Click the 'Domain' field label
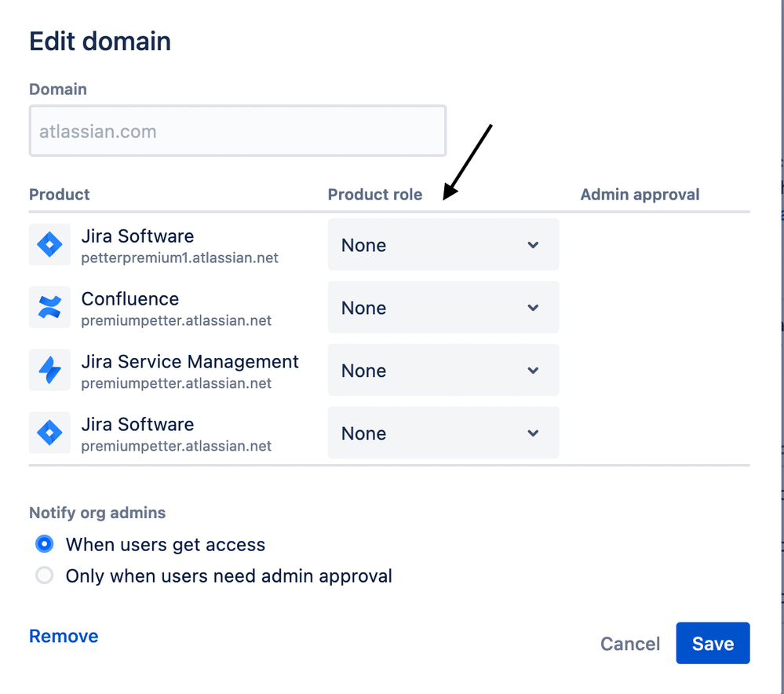The height and width of the screenshot is (694, 784). [x=58, y=89]
